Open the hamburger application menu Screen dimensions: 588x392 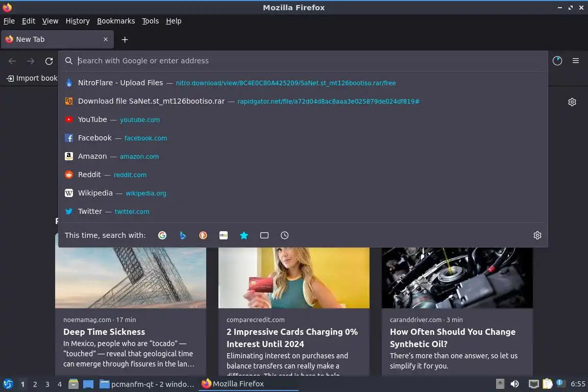(576, 61)
